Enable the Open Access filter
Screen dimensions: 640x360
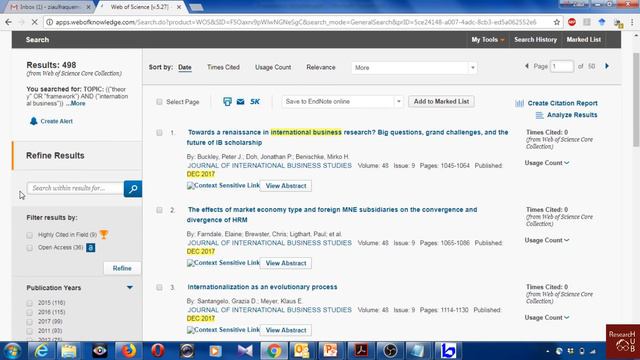point(29,248)
